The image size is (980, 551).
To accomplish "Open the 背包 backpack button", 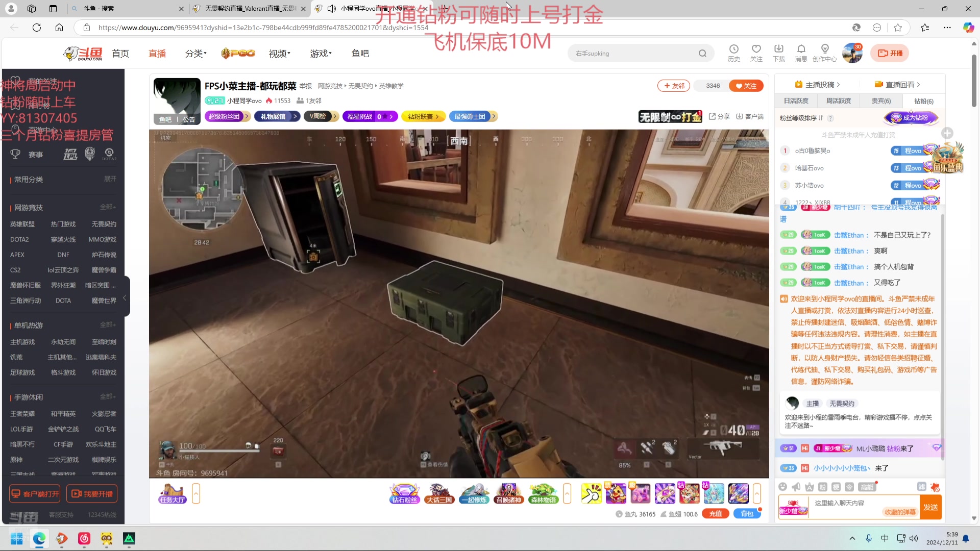I will [747, 514].
